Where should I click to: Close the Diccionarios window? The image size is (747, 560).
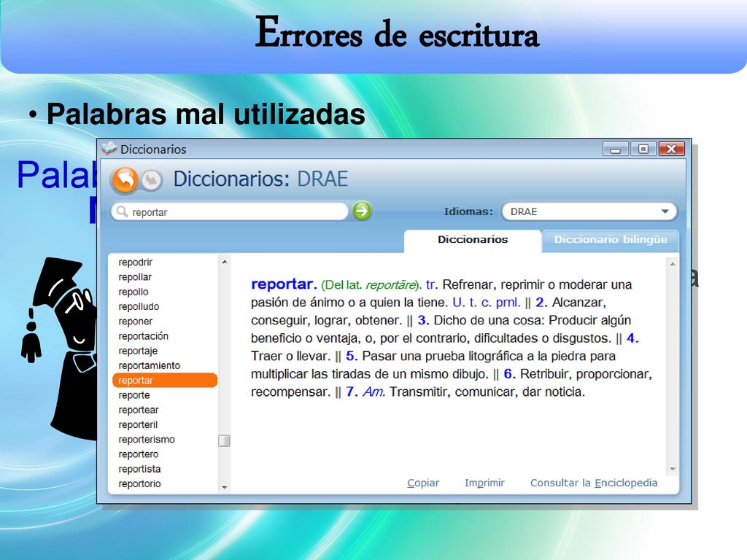pyautogui.click(x=671, y=149)
